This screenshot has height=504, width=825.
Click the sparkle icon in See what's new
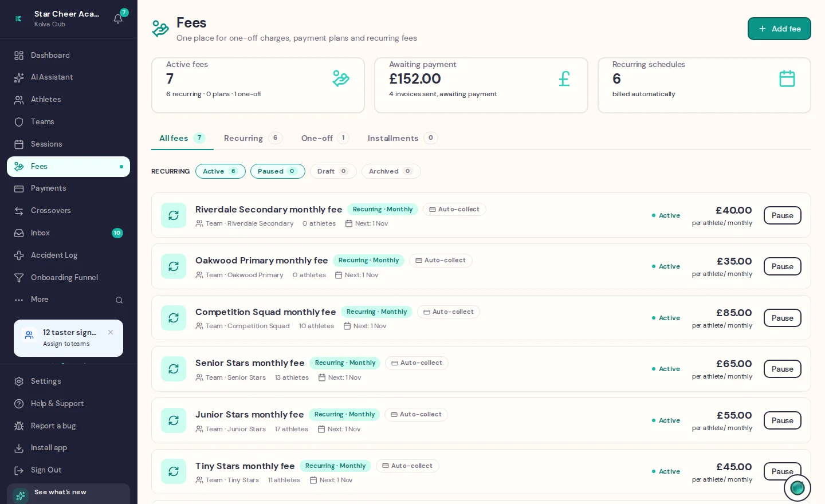point(21,495)
